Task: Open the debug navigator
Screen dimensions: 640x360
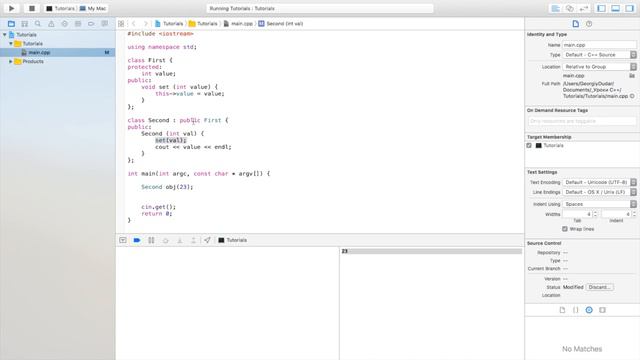Action: point(78,24)
